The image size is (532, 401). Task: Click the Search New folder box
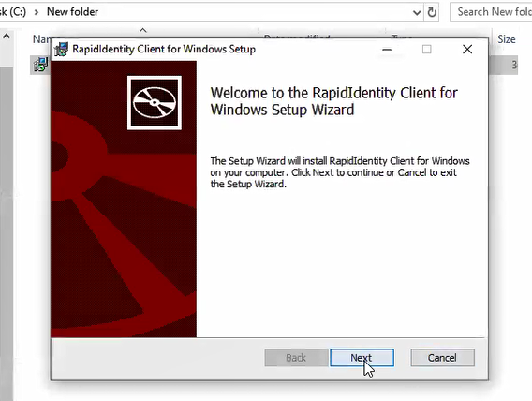491,12
